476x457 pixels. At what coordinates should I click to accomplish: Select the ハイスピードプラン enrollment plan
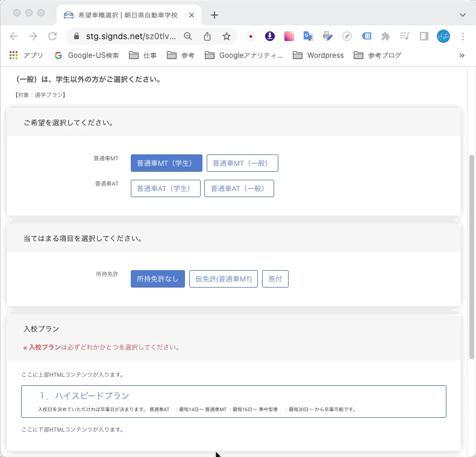coord(233,402)
